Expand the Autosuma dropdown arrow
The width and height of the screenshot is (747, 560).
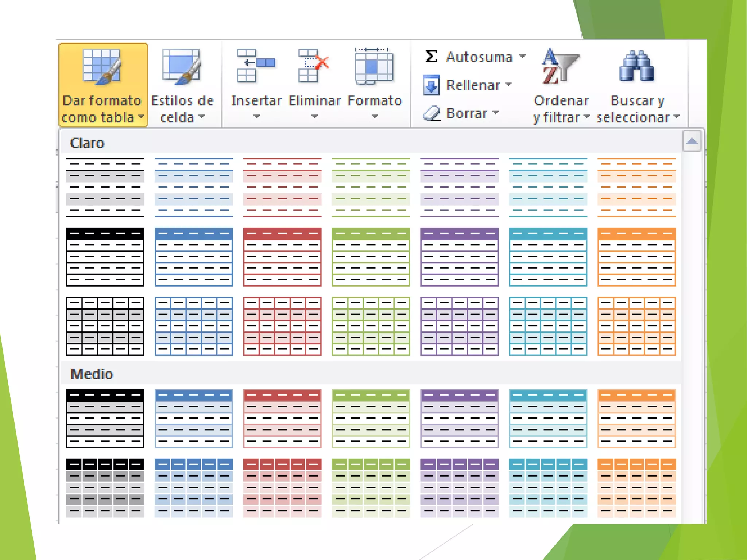click(x=522, y=57)
